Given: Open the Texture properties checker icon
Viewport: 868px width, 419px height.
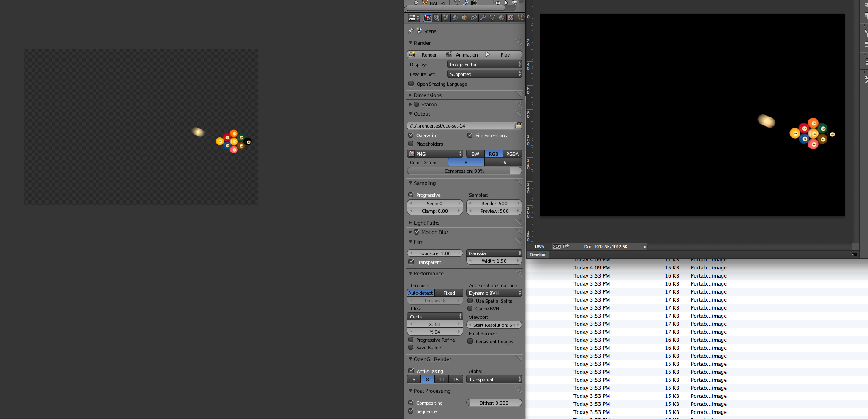Looking at the screenshot, I should click(511, 18).
